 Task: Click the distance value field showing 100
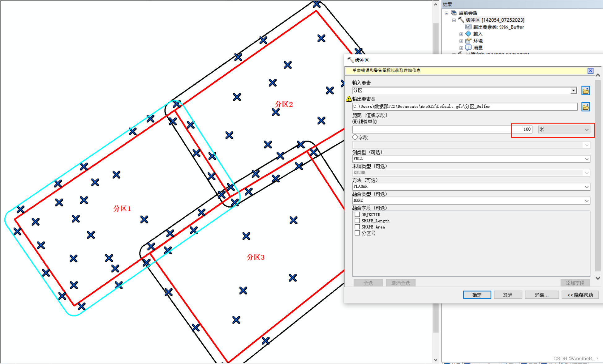[522, 129]
